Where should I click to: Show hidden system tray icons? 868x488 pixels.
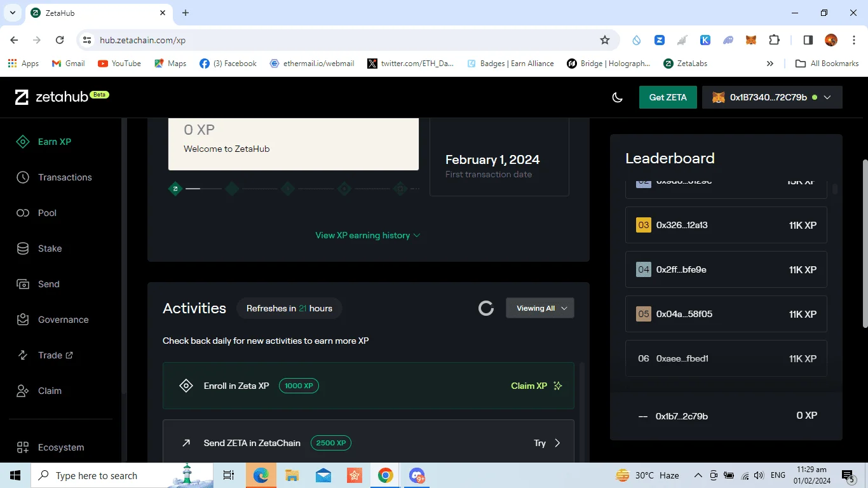pos(698,475)
